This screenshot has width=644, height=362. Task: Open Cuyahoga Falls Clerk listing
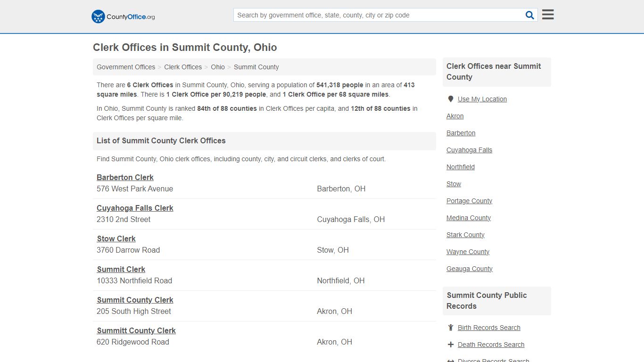135,208
